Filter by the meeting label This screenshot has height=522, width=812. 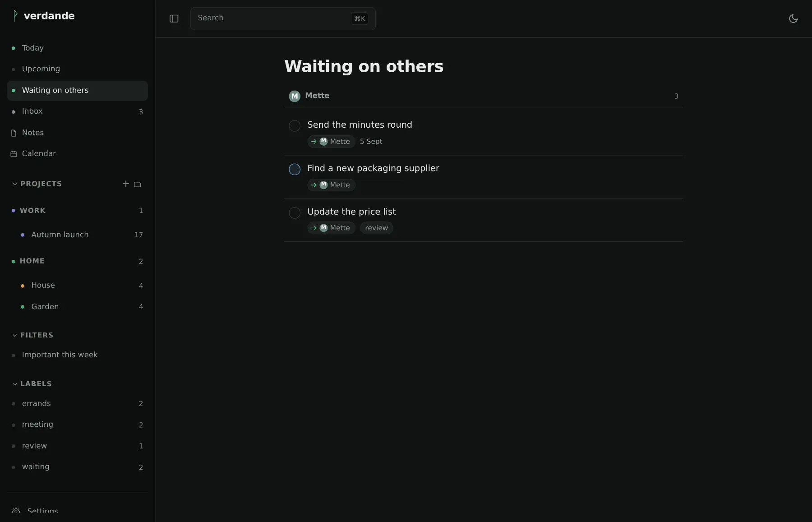pos(77,425)
